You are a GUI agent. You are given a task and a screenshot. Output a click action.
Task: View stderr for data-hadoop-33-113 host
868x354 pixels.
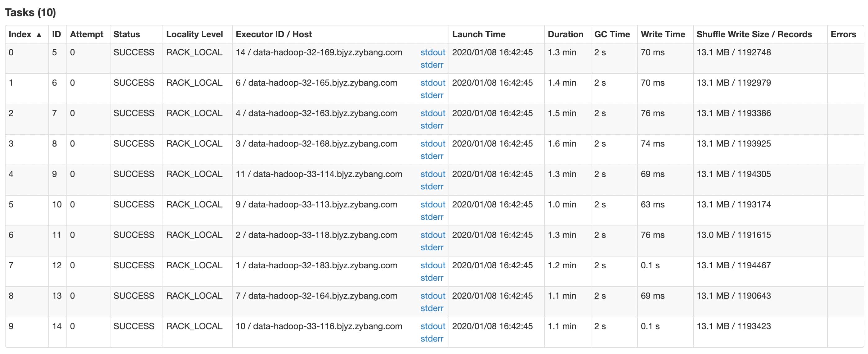[432, 217]
